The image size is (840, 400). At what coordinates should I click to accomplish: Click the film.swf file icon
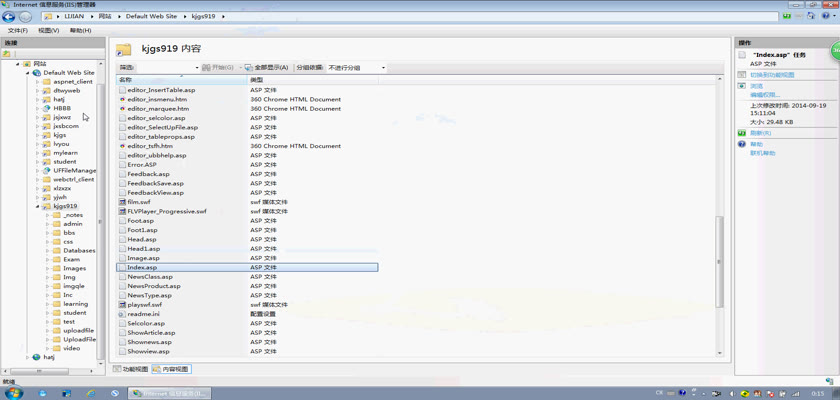point(122,202)
